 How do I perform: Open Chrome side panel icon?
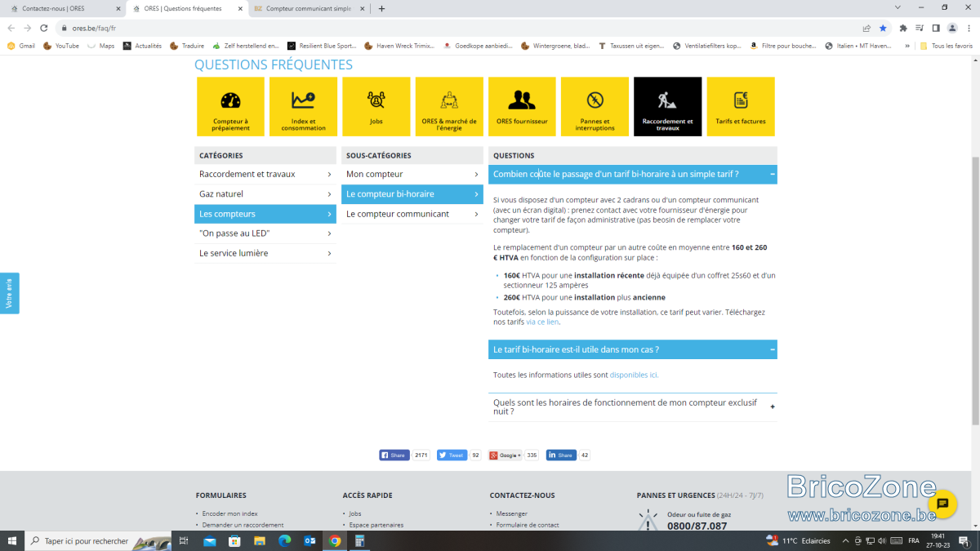click(x=936, y=28)
